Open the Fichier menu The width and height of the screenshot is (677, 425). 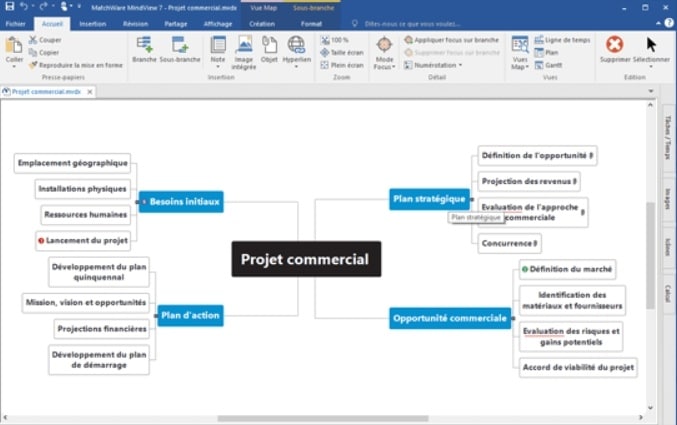coord(16,24)
